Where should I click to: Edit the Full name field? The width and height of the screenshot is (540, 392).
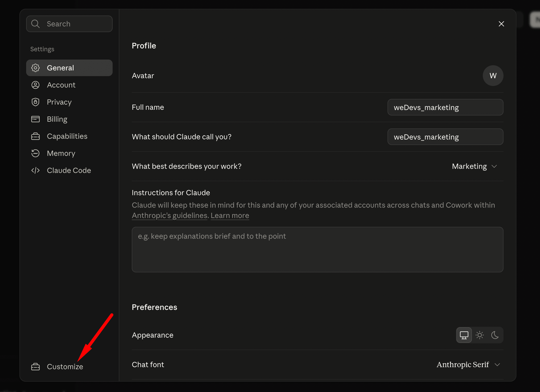pos(446,107)
